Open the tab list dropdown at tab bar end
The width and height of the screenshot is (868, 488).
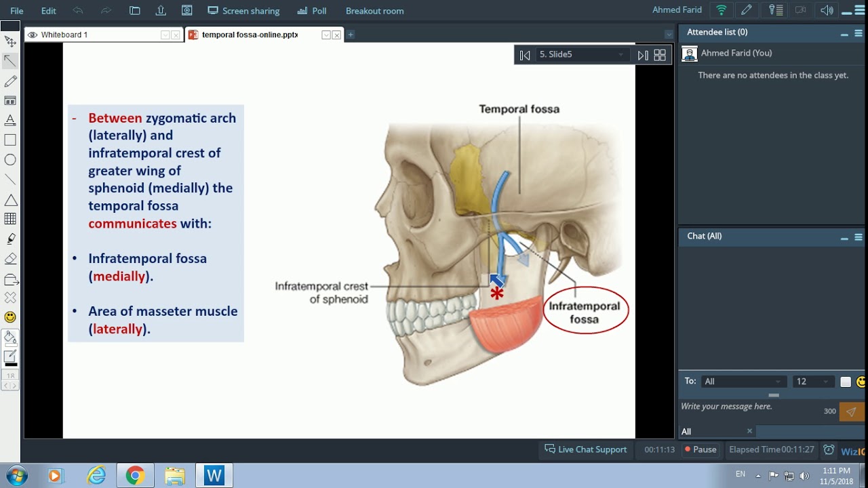click(669, 35)
